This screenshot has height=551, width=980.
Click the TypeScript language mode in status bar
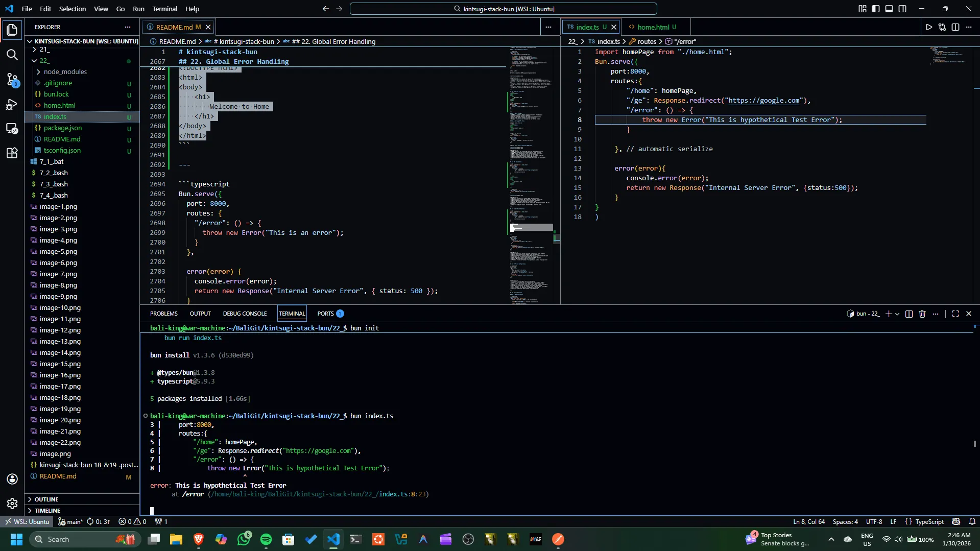pyautogui.click(x=929, y=521)
